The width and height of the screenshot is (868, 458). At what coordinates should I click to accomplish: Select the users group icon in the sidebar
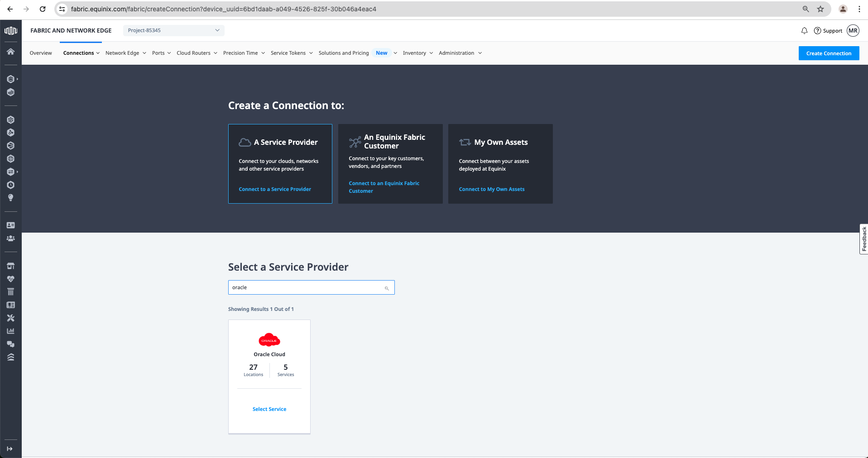(10, 239)
